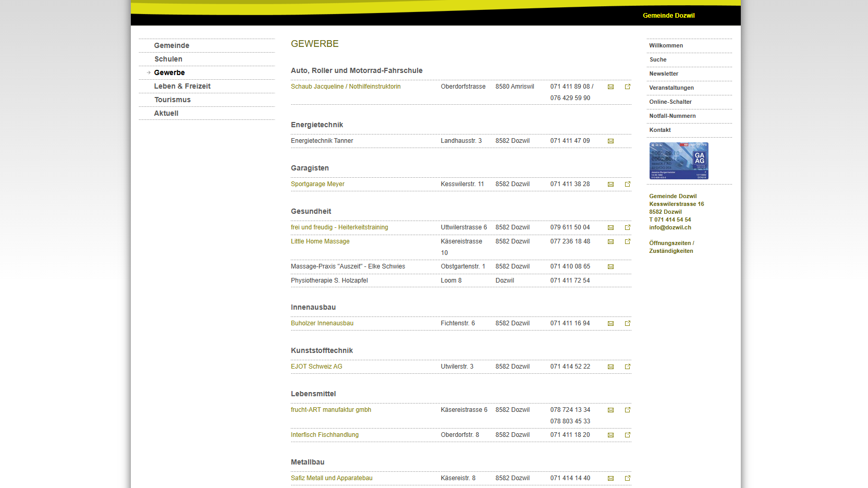Image resolution: width=868 pixels, height=488 pixels.
Task: Open external link icon for Little Home Massage
Action: (628, 241)
